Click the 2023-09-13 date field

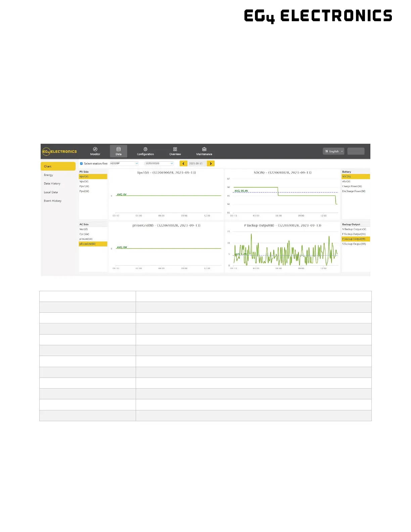coord(197,164)
